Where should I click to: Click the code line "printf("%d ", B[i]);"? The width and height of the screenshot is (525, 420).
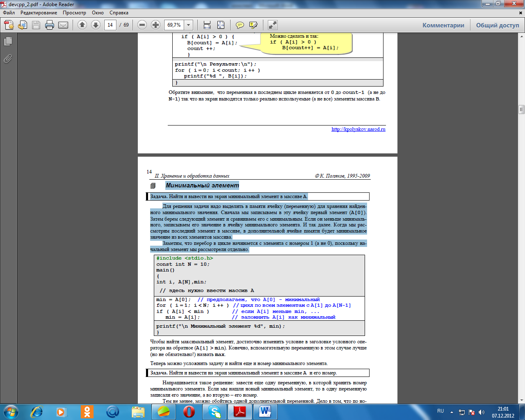[x=215, y=76]
